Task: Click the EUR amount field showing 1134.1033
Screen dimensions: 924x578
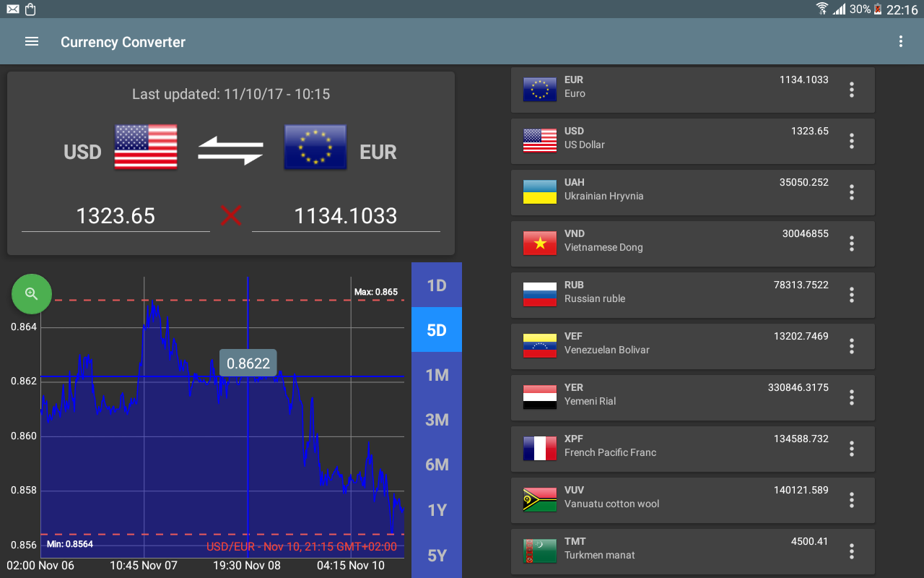Action: (x=346, y=215)
